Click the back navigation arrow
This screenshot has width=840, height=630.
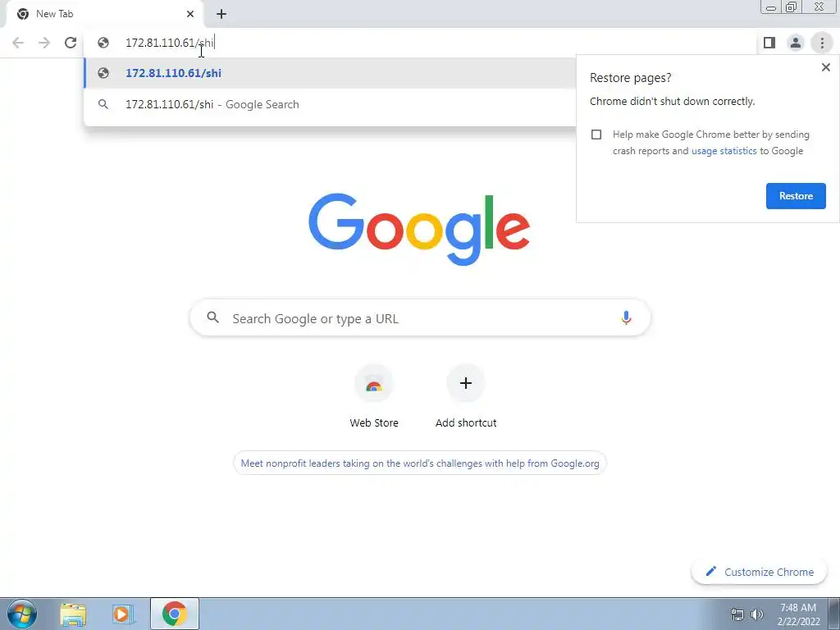pyautogui.click(x=18, y=43)
